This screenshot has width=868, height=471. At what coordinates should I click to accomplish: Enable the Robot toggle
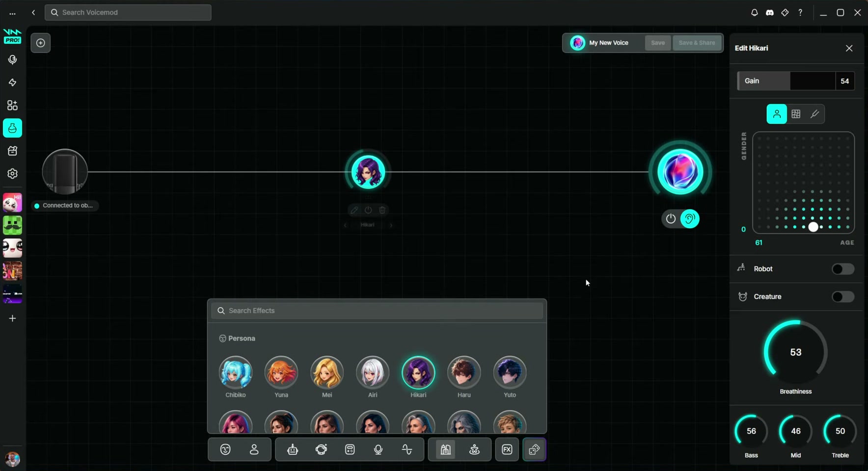843,269
